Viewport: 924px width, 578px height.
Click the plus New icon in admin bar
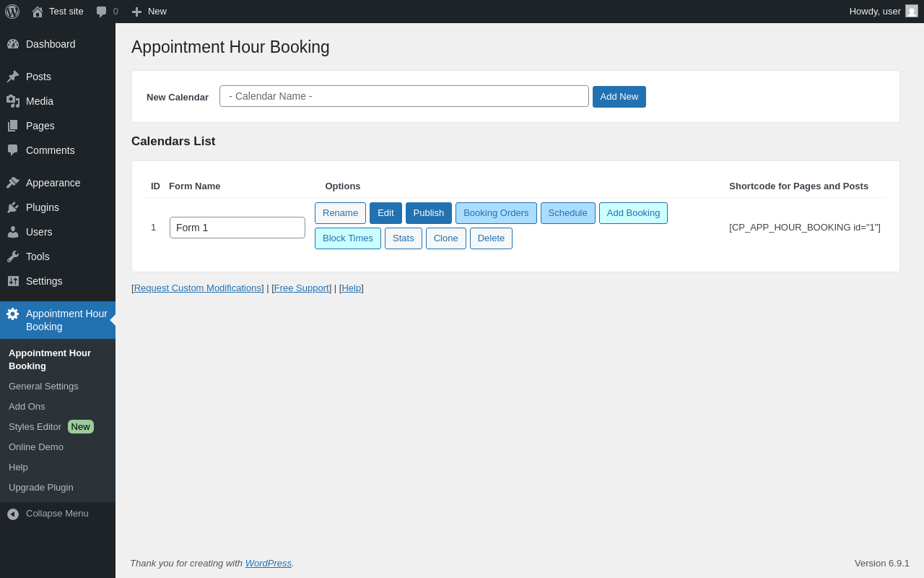pos(136,12)
